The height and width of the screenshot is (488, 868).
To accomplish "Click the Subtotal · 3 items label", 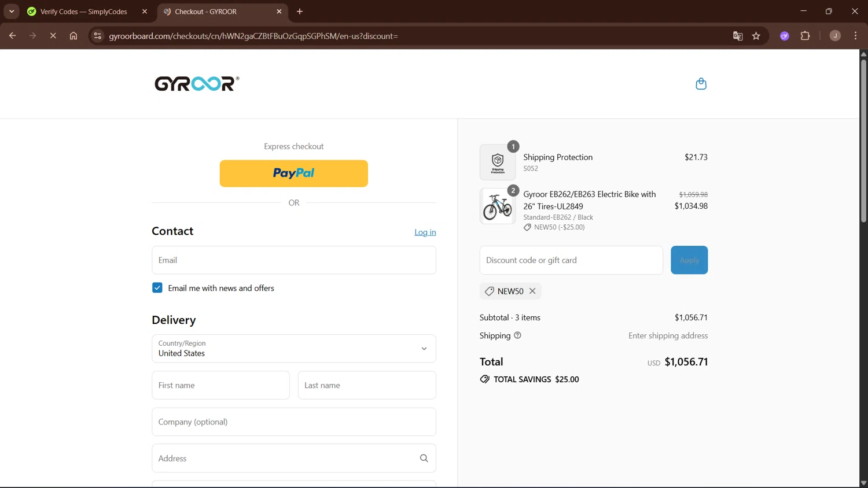I will [x=510, y=317].
